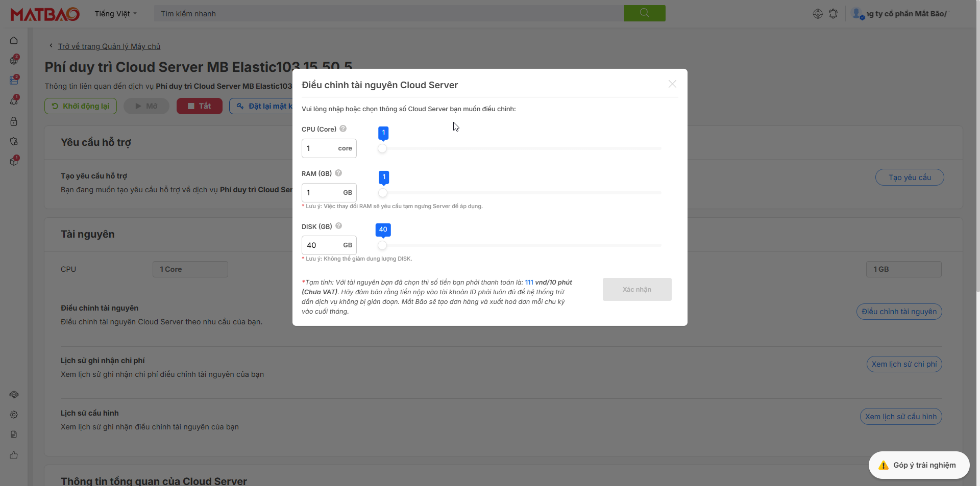Open the notification bell in header
This screenshot has height=486, width=980.
coord(833,14)
